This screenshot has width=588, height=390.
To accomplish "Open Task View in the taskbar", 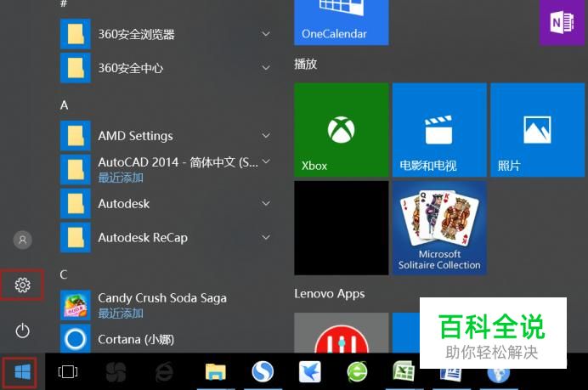I will [68, 371].
